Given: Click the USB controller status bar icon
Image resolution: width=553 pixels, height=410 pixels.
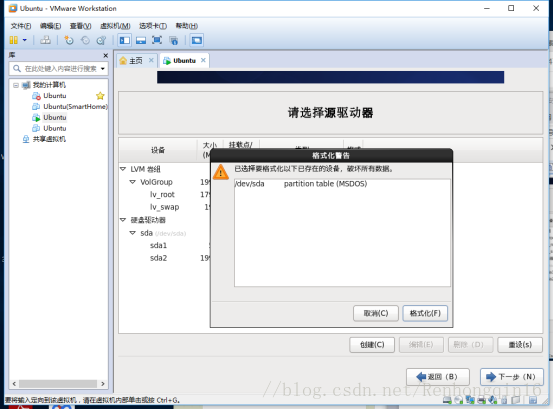Looking at the screenshot, I should pyautogui.click(x=504, y=400).
